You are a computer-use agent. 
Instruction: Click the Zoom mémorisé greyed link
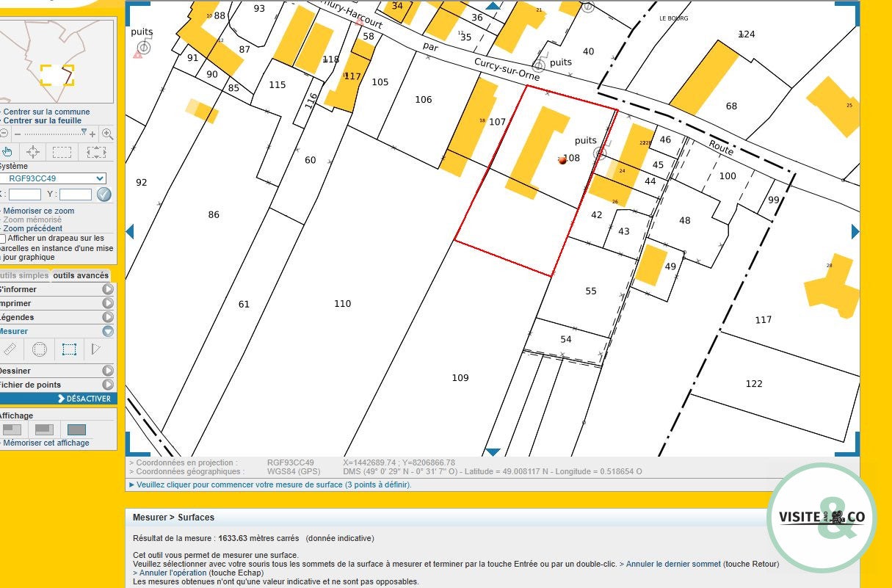[32, 219]
